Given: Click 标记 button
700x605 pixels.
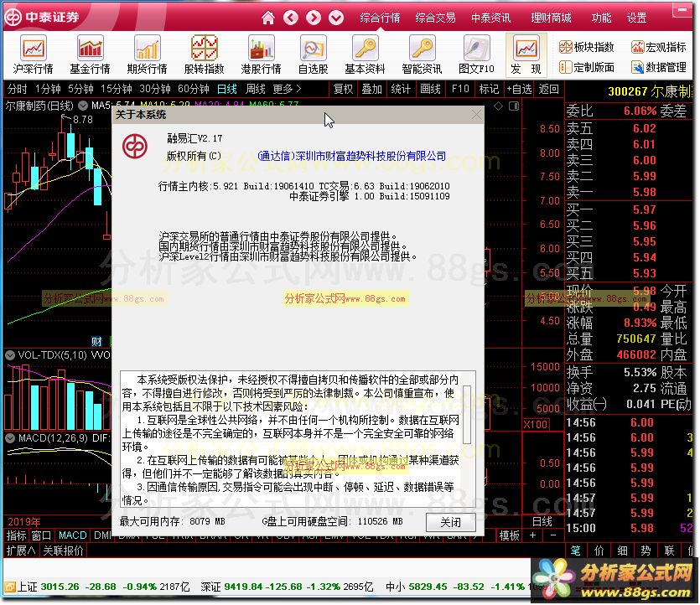Looking at the screenshot, I should click(x=489, y=89).
